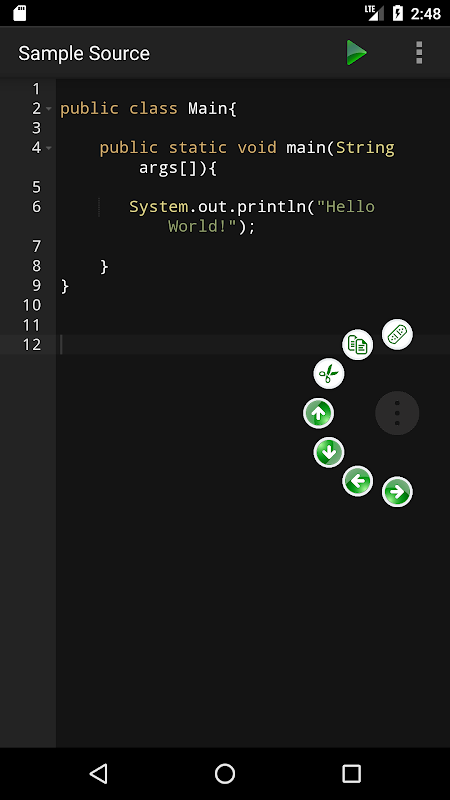Click the word "class" on line 2
This screenshot has width=450, height=800.
(x=153, y=109)
